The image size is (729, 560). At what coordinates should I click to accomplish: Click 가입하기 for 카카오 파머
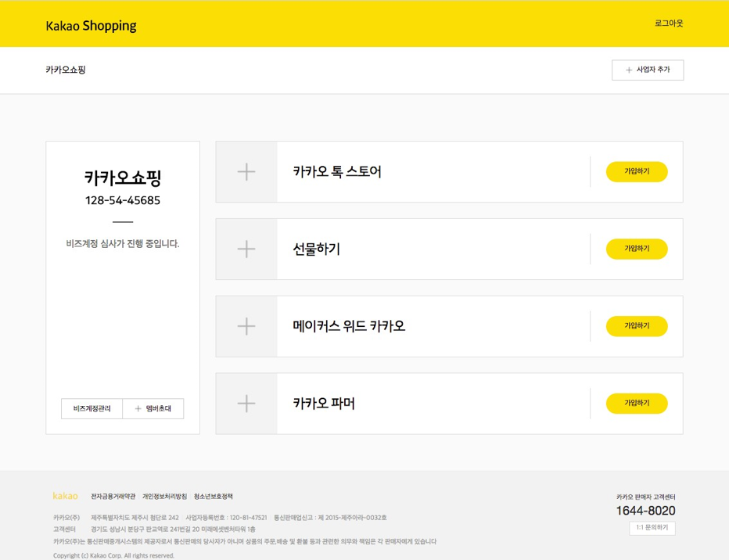[x=637, y=403]
